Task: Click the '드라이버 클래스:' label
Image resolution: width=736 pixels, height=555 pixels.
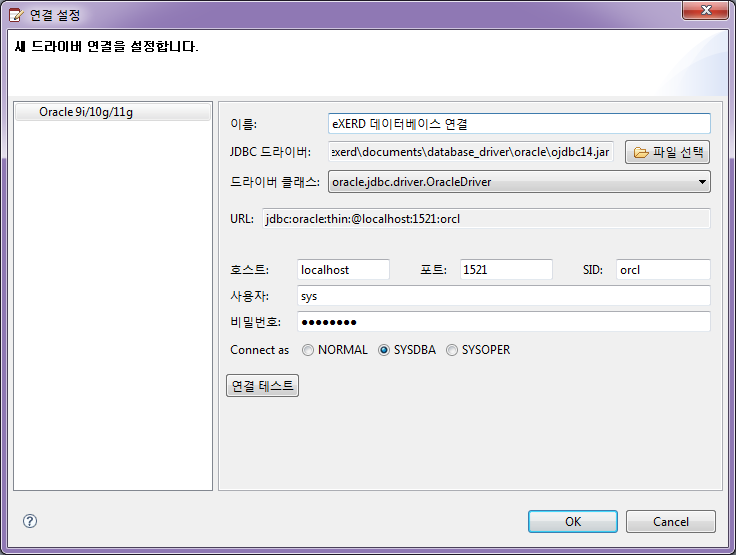Action: (x=275, y=182)
